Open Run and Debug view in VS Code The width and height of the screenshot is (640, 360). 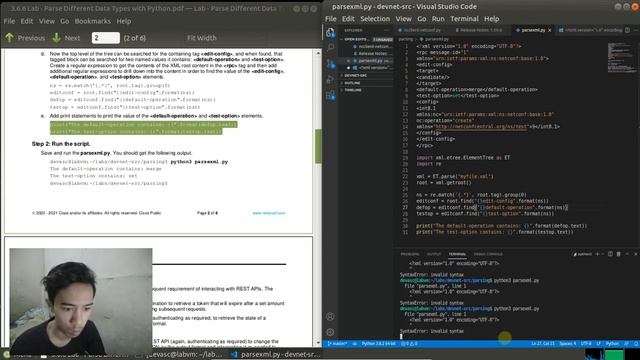pyautogui.click(x=330, y=80)
